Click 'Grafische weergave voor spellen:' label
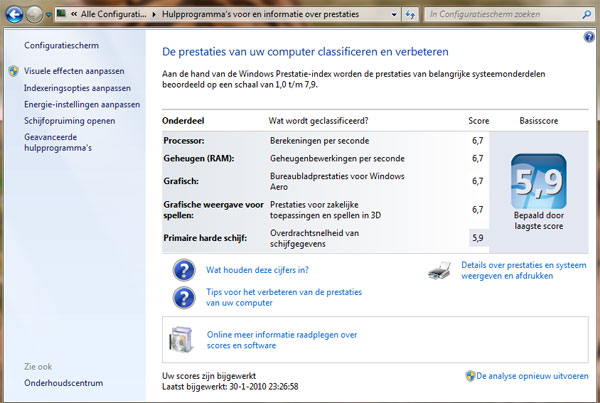Image resolution: width=600 pixels, height=403 pixels. [x=213, y=210]
